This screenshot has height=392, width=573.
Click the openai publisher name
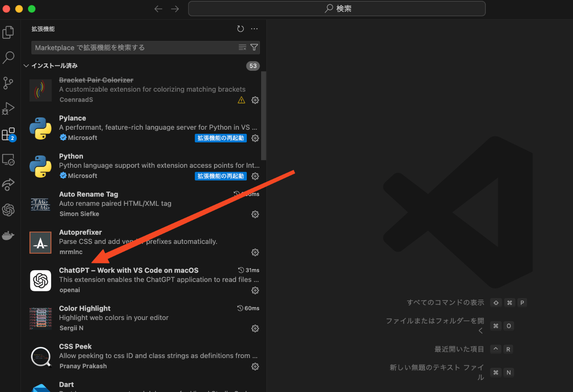70,290
